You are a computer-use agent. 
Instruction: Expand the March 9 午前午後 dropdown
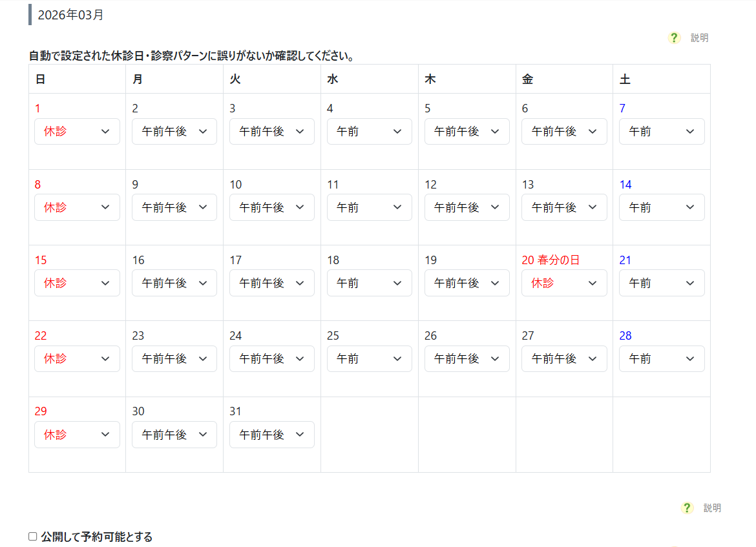tap(174, 207)
